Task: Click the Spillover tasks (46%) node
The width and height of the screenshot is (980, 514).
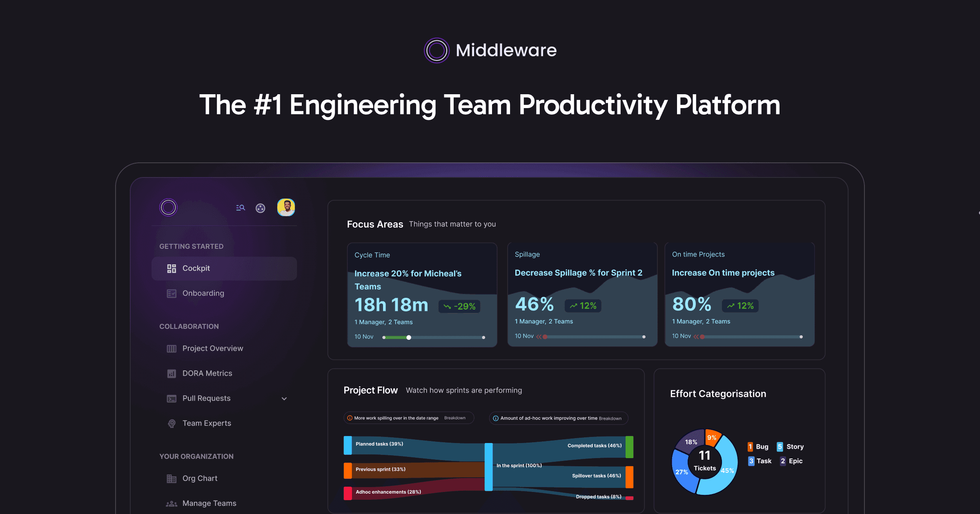Action: pos(629,477)
